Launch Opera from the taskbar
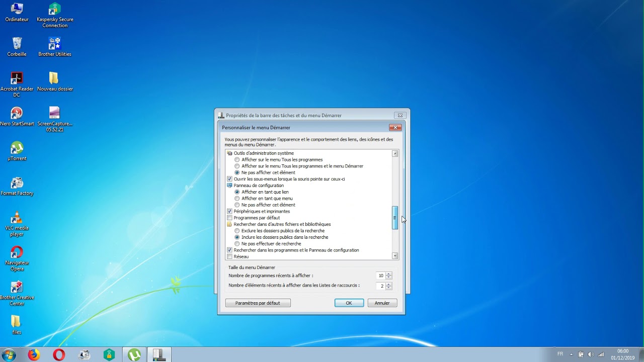This screenshot has height=362, width=644. click(59, 354)
